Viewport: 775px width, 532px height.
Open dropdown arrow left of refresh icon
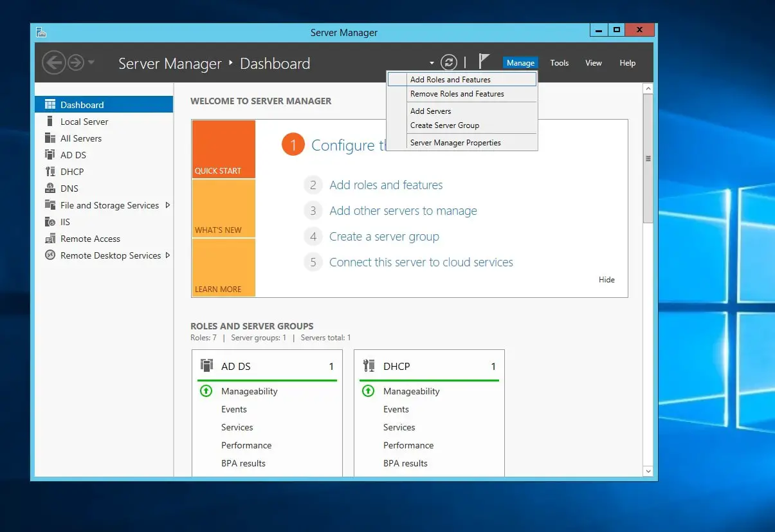pos(432,63)
